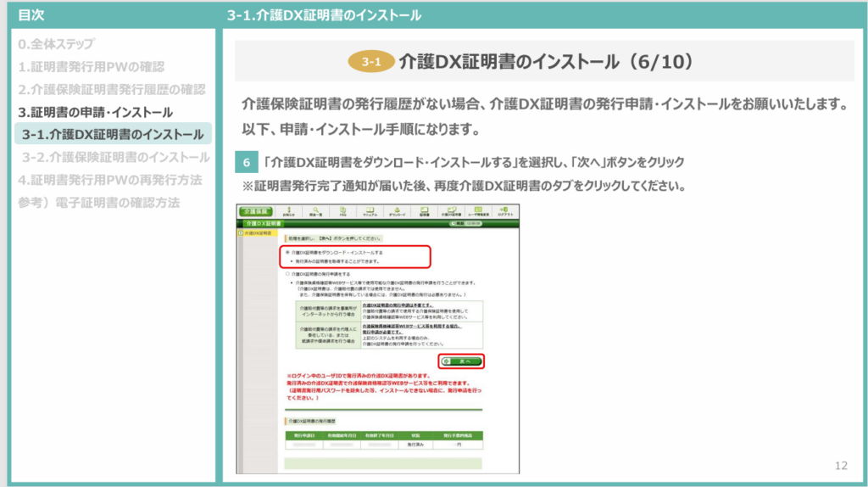Click the green 介護保険 logo button
This screenshot has height=487, width=868.
pos(256,211)
